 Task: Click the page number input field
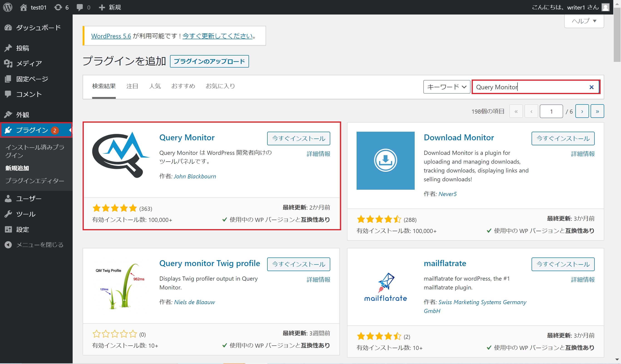pyautogui.click(x=551, y=112)
